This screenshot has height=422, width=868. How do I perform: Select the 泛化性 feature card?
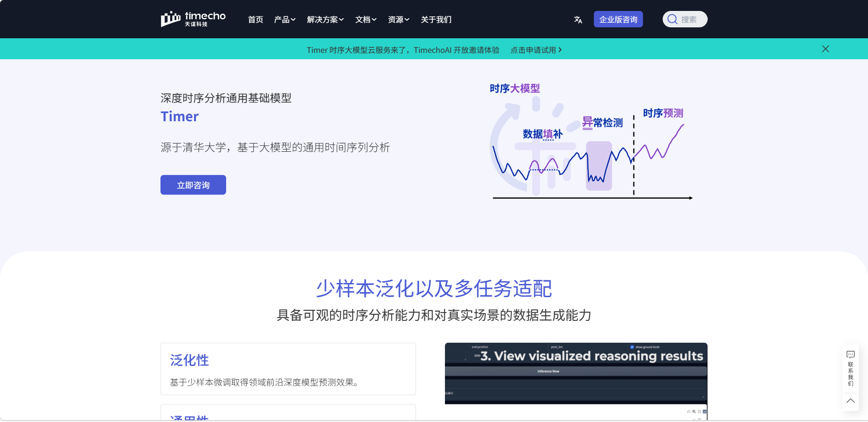tap(288, 369)
